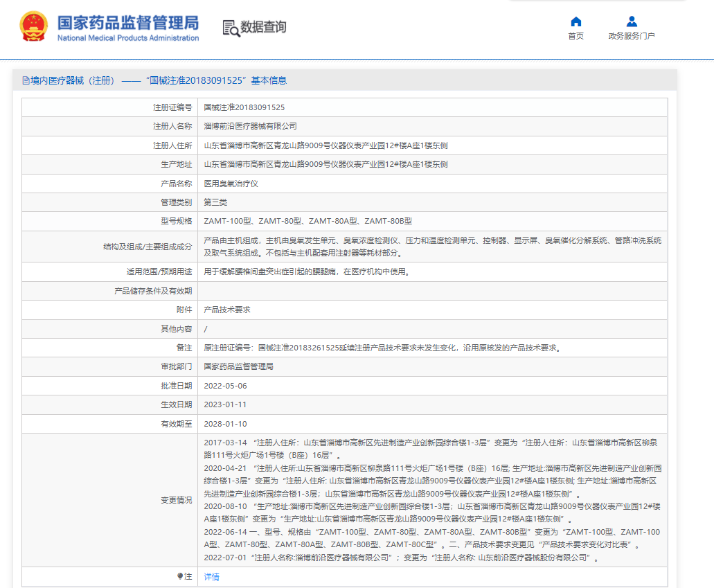Click the 2022-07-01 change record
This screenshot has height=588, width=714.
coord(401,558)
